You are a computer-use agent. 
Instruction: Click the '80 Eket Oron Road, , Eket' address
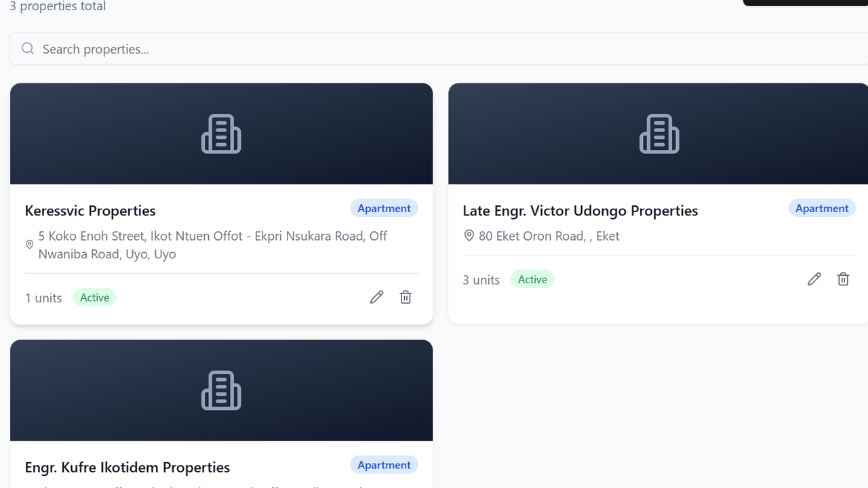click(x=549, y=236)
